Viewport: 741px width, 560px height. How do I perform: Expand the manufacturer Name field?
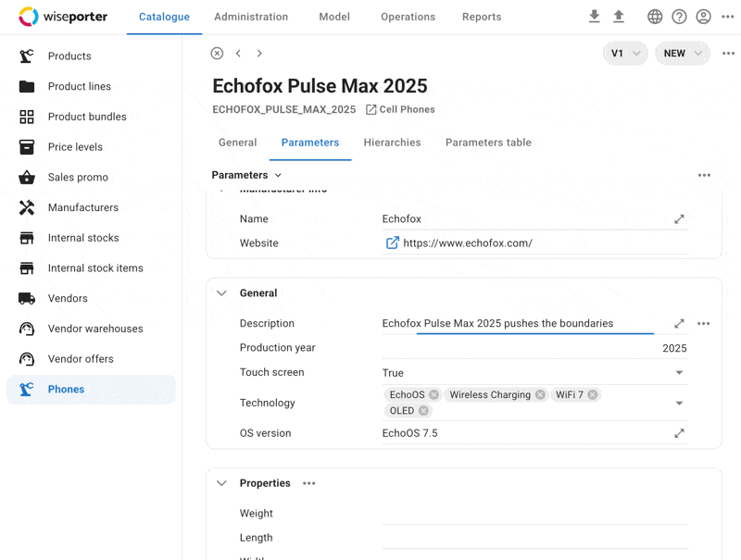(x=679, y=219)
